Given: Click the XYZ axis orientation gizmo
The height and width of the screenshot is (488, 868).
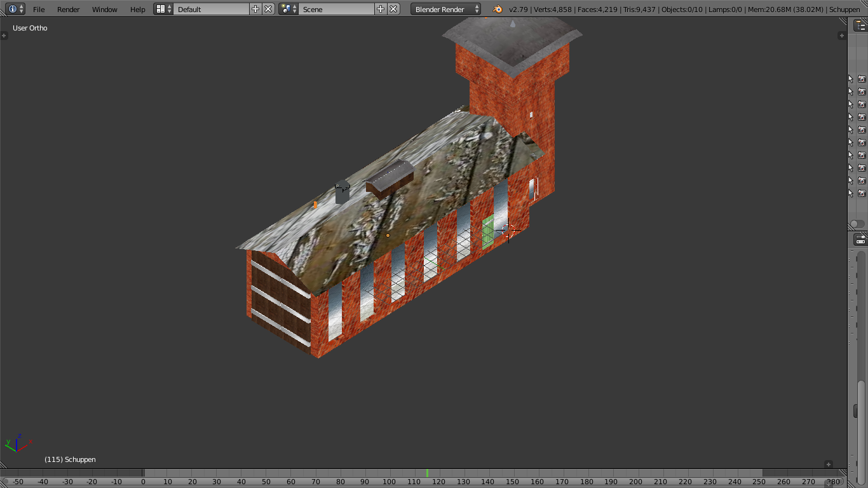Looking at the screenshot, I should [x=18, y=443].
